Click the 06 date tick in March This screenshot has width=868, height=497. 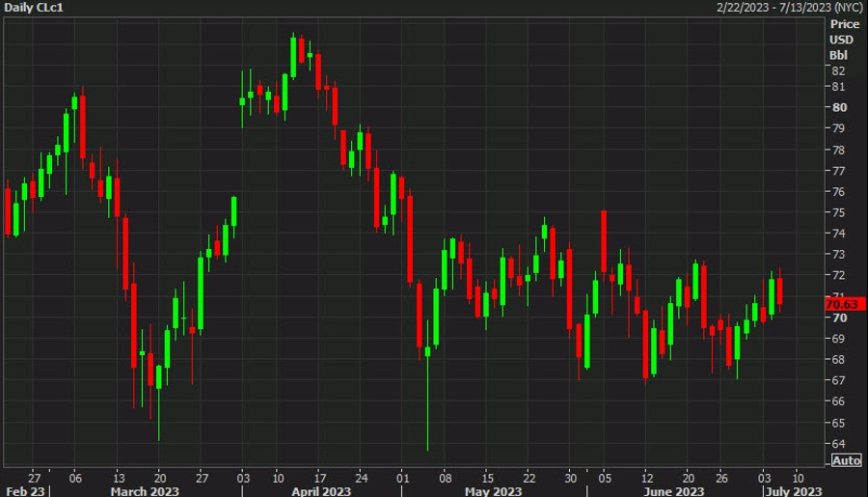75,477
